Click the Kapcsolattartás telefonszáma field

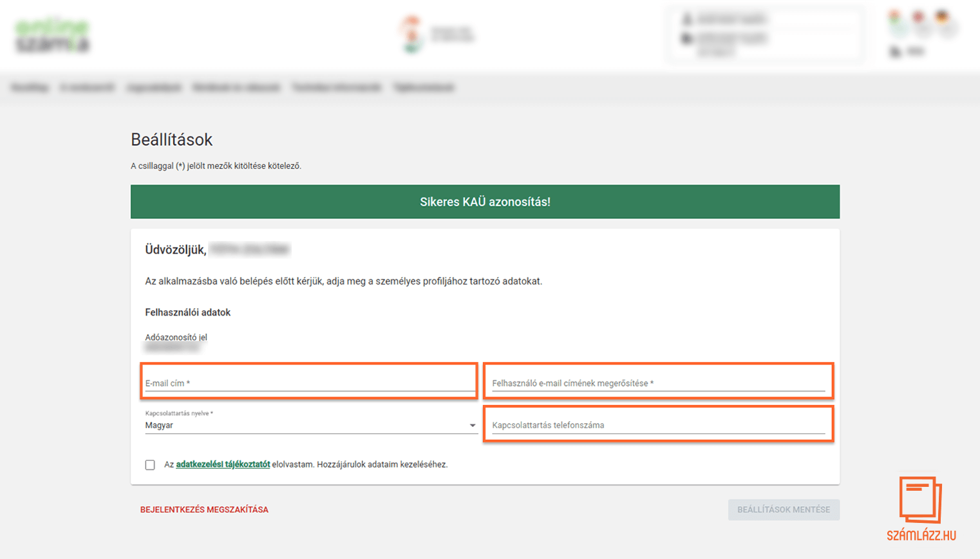[658, 425]
